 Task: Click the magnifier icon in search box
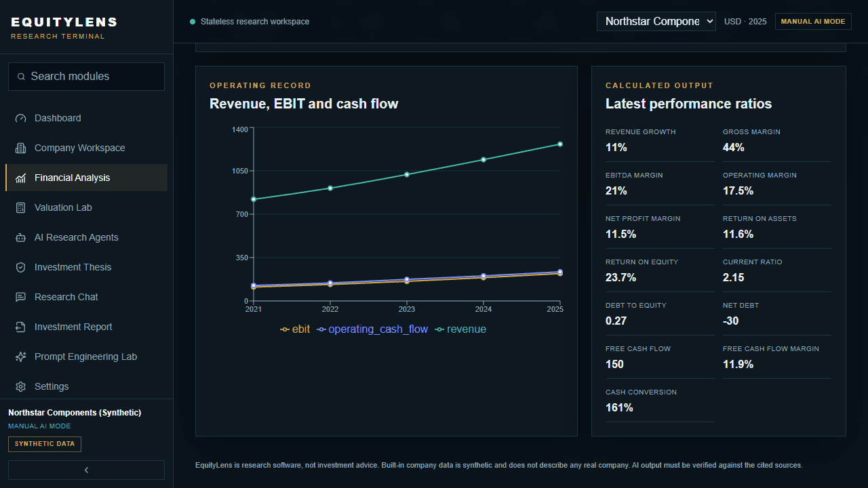point(22,77)
